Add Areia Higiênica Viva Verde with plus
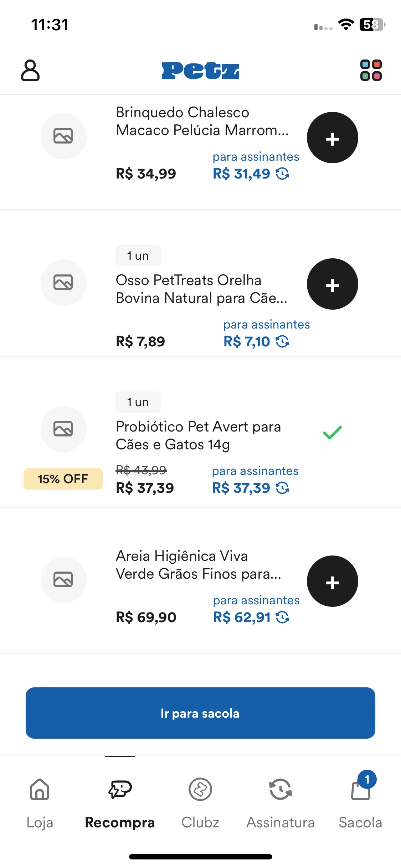The height and width of the screenshot is (868, 401). 332,581
